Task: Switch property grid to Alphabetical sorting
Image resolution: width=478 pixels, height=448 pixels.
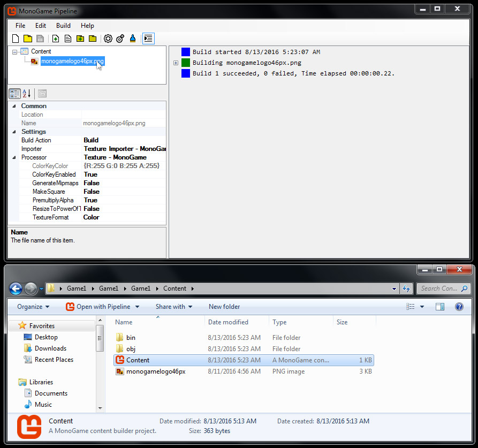Action: 27,94
